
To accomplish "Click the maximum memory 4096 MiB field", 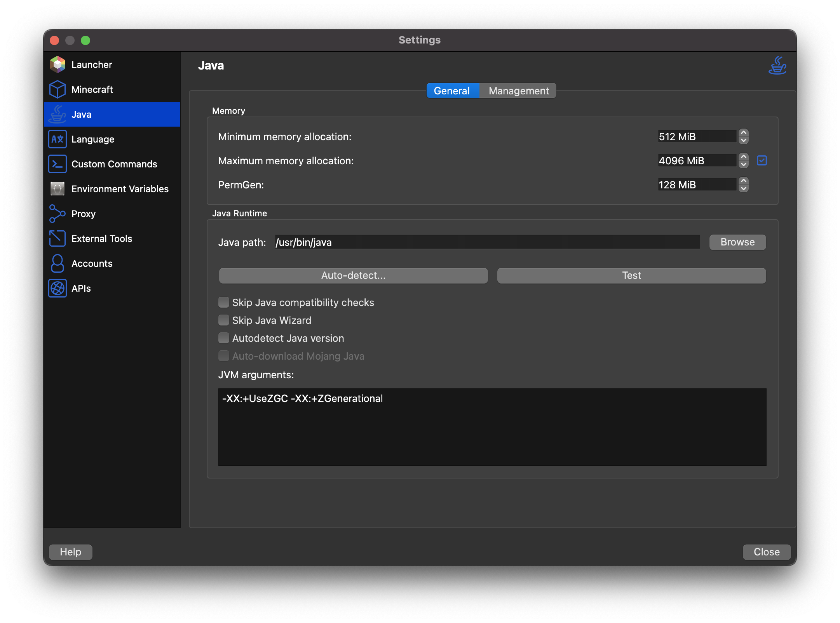I will coord(697,161).
